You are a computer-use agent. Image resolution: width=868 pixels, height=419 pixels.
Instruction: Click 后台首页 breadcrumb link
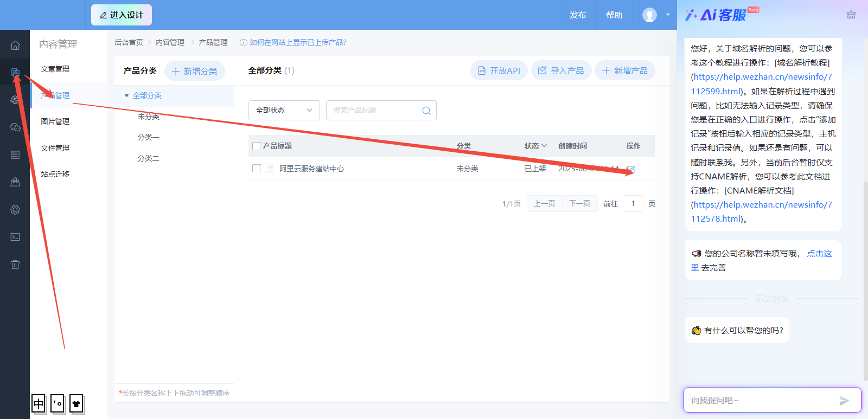pyautogui.click(x=129, y=42)
